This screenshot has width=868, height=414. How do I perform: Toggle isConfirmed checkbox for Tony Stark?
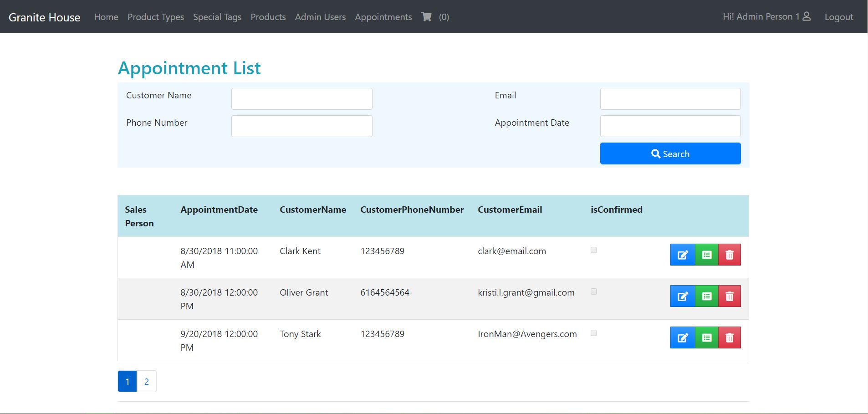pos(593,333)
